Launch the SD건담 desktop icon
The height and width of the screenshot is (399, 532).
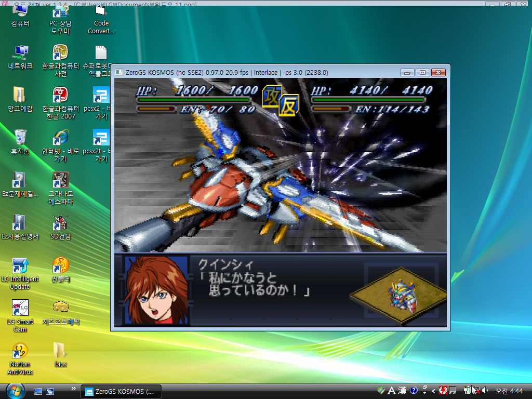(60, 228)
